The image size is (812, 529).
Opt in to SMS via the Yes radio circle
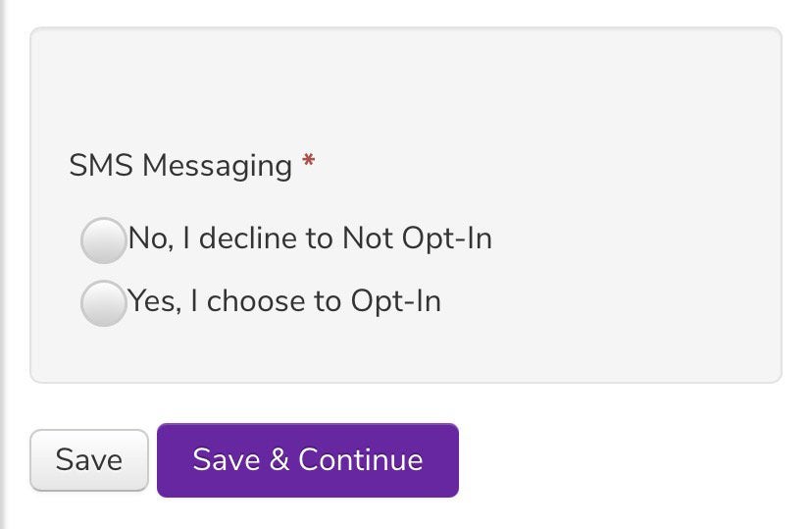coord(103,302)
